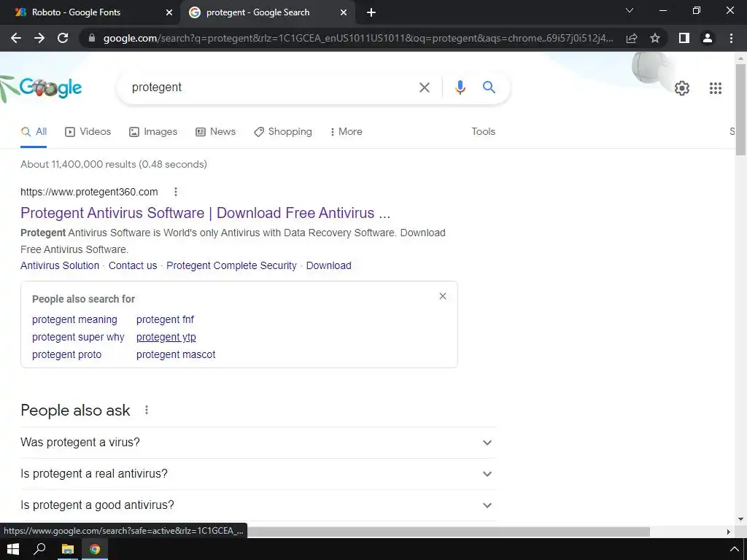Show hidden system tray icons
The width and height of the screenshot is (747, 560).
point(734,550)
